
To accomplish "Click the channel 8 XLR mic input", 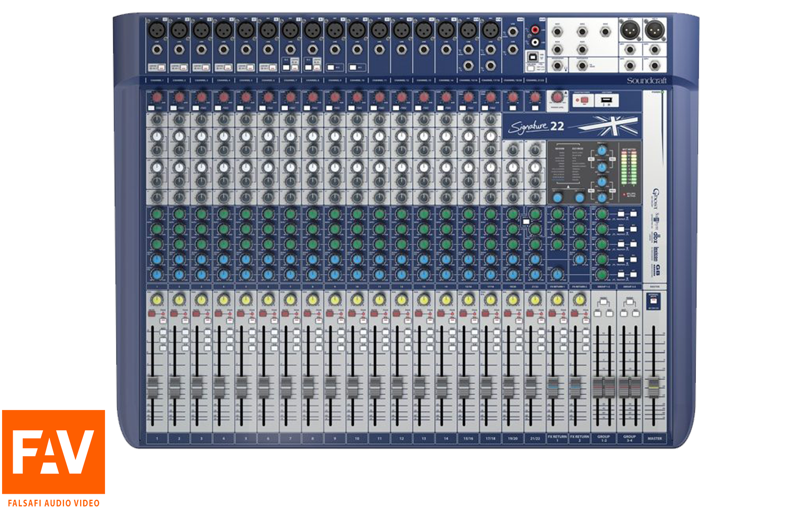I will (x=313, y=30).
